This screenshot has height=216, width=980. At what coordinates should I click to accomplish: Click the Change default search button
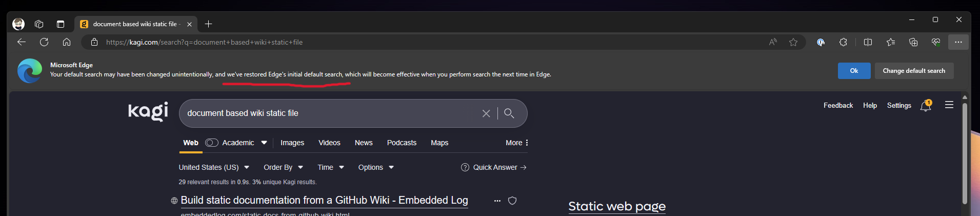click(913, 71)
